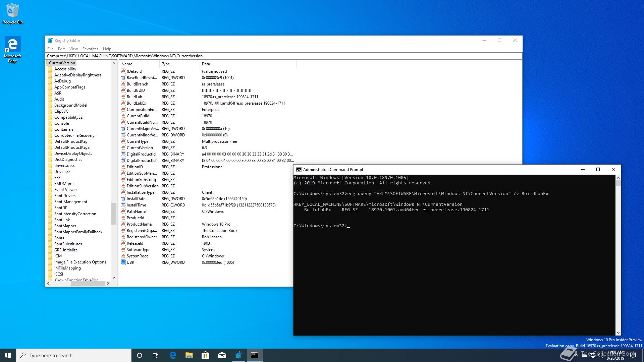The width and height of the screenshot is (644, 362).
Task: Open the Microsoft Edge desktop shortcut
Action: click(x=13, y=50)
